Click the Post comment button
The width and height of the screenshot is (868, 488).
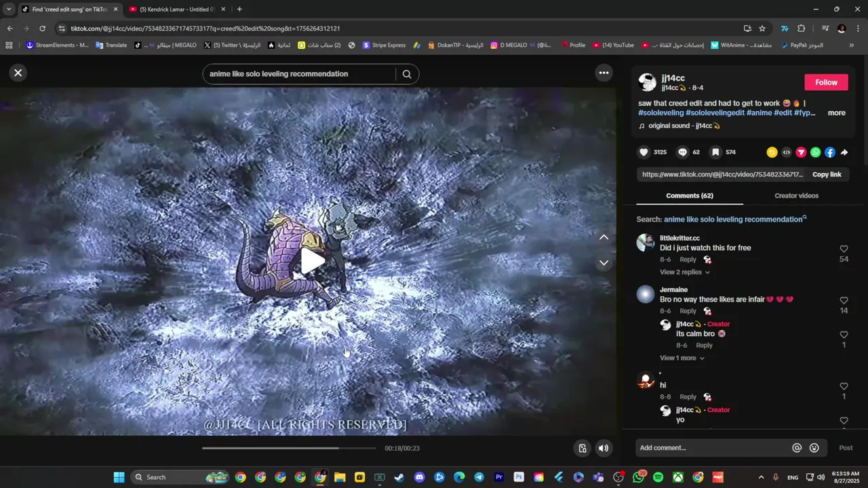point(846,448)
